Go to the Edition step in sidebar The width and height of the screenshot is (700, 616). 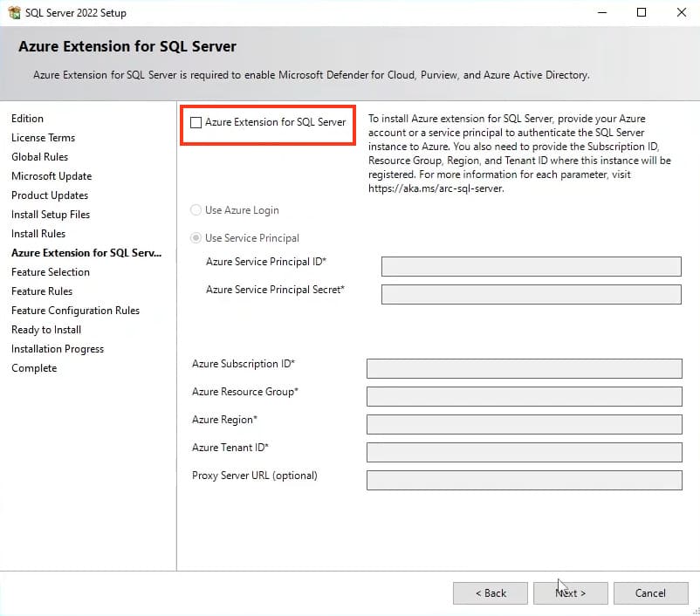[x=27, y=119]
